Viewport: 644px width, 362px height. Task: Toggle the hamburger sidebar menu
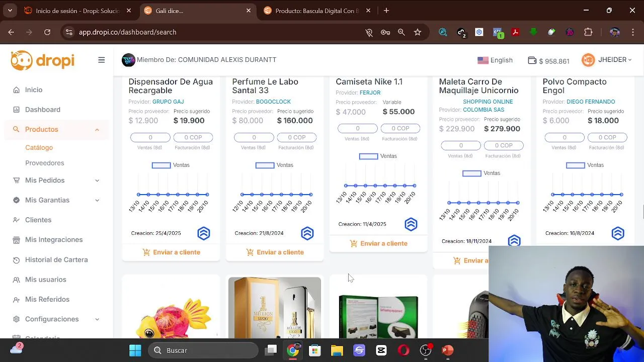pos(102,60)
